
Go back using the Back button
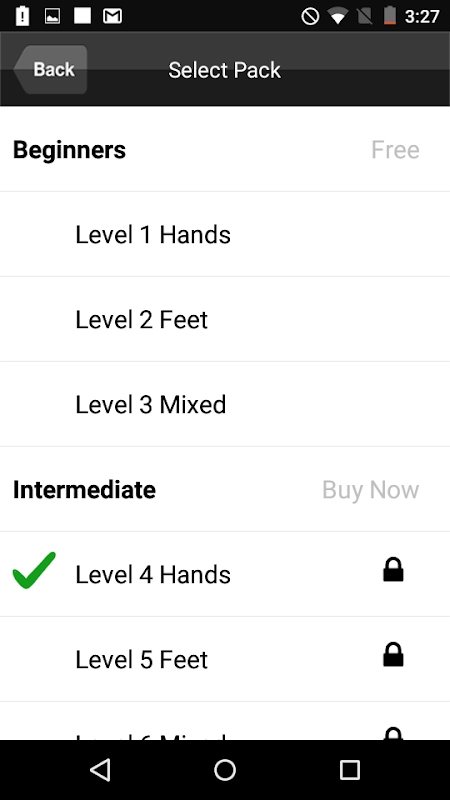click(x=50, y=69)
